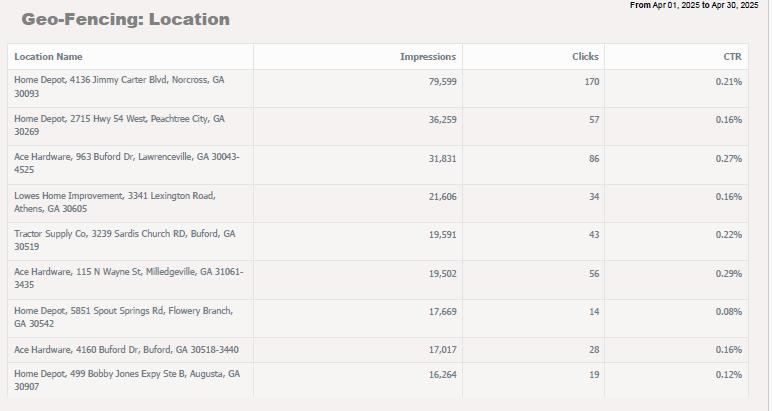
Task: Click Ace Hardware Milledgeville location name
Action: (x=128, y=278)
